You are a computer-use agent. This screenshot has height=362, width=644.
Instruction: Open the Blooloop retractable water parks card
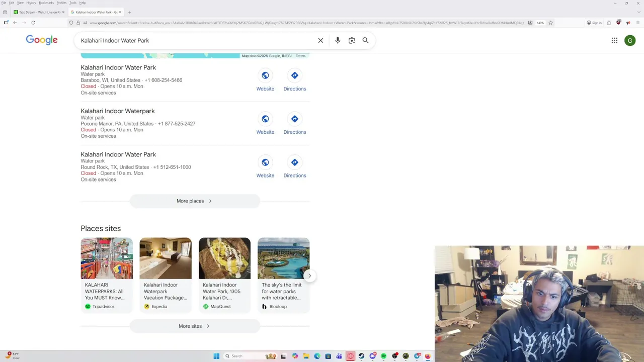point(283,275)
